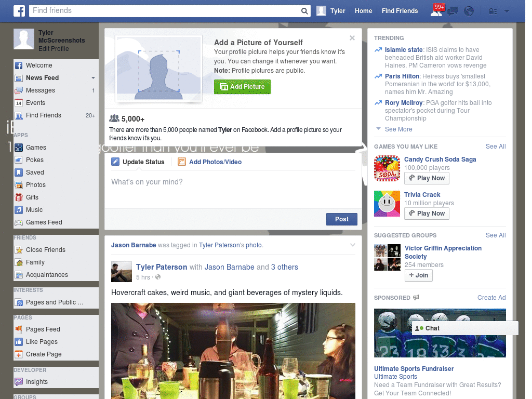Click the green Add Picture button

242,87
